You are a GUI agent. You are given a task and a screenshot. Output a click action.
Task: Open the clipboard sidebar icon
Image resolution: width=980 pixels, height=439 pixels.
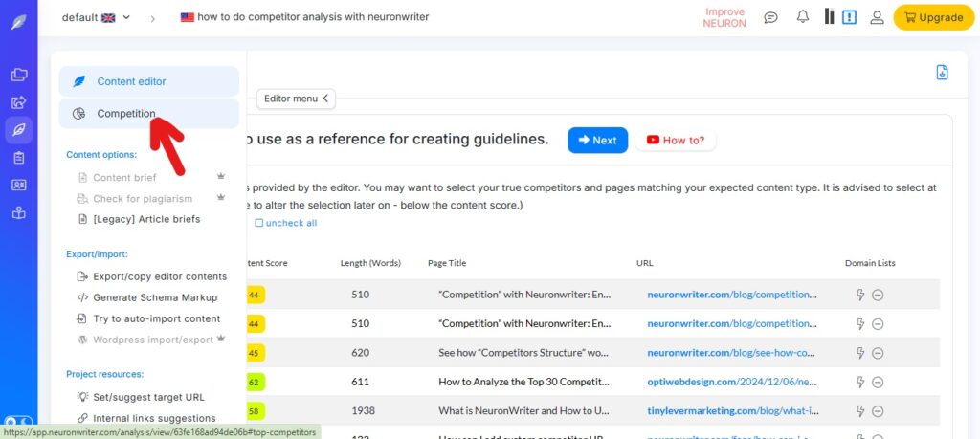tap(19, 158)
